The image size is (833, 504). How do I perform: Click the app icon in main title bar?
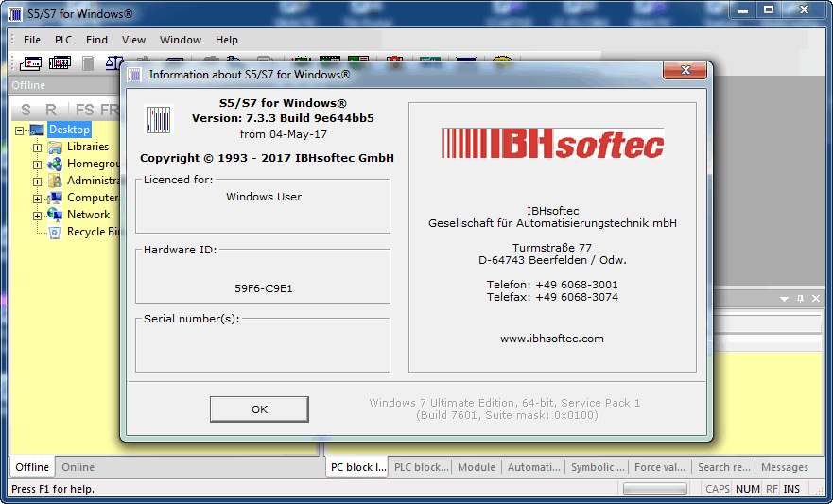tap(15, 14)
